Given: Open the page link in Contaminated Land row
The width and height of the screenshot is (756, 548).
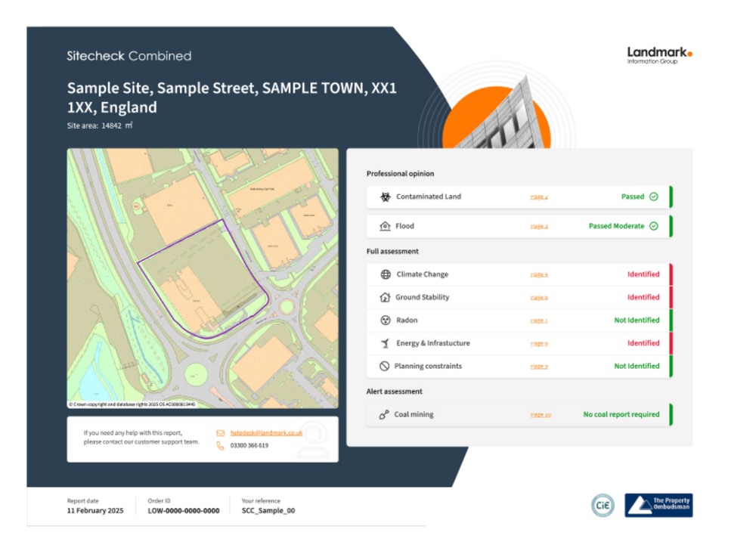Looking at the screenshot, I should [x=539, y=197].
